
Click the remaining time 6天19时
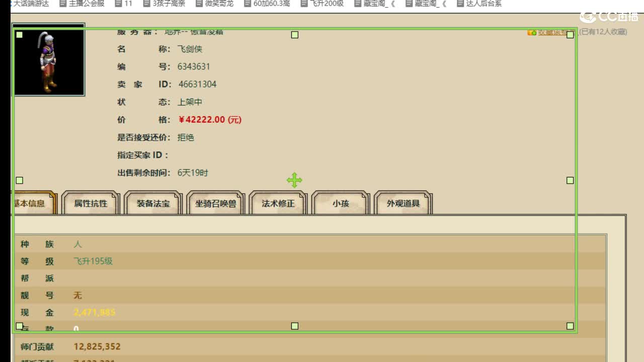pos(193,173)
